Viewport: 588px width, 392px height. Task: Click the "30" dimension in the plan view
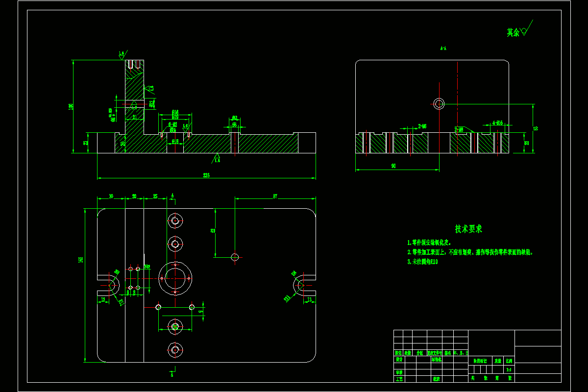point(111,196)
